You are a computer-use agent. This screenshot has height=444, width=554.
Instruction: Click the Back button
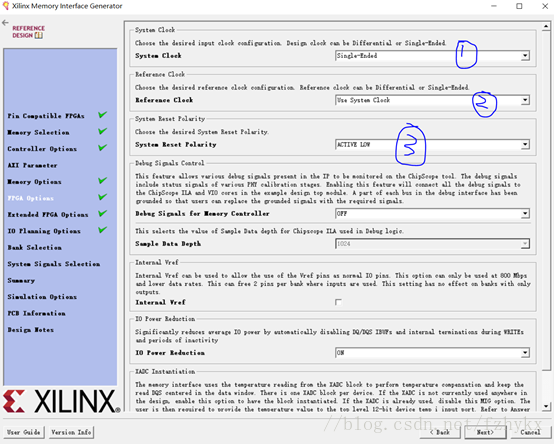[x=440, y=432]
